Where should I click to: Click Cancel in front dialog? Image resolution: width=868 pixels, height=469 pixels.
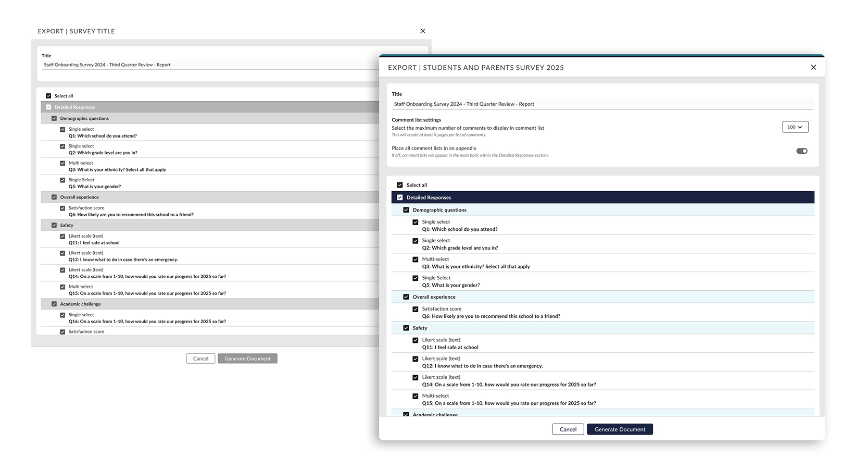(568, 429)
